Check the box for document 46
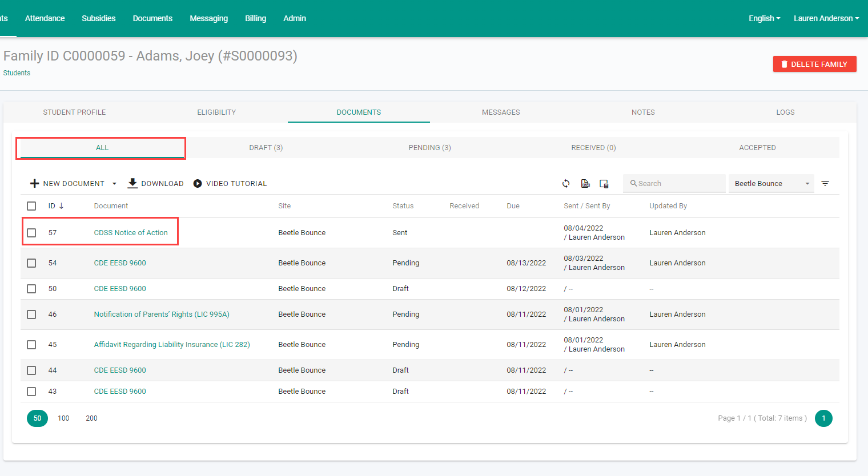 [x=31, y=314]
